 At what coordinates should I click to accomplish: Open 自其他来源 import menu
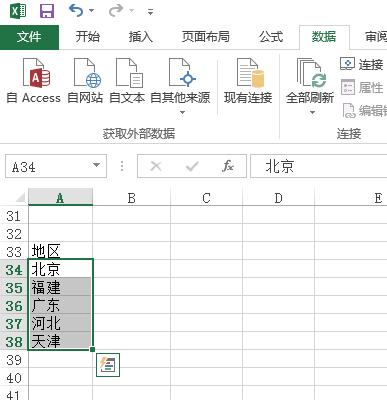click(180, 86)
